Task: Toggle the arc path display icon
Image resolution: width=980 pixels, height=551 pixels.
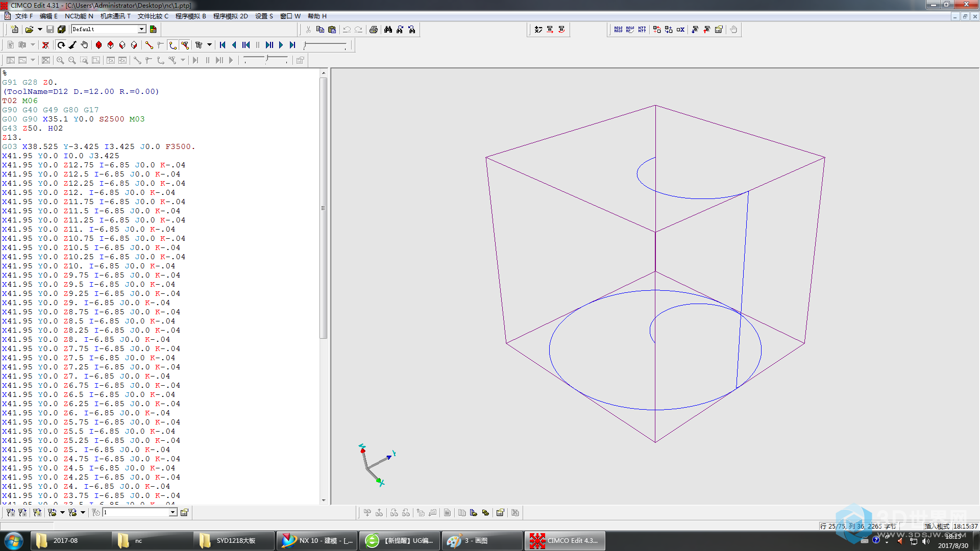Action: pos(173,45)
